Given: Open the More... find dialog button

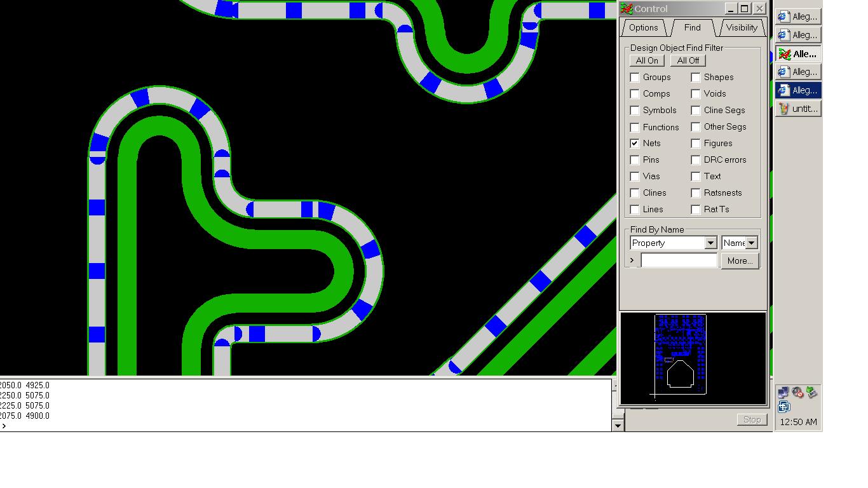Looking at the screenshot, I should point(740,261).
